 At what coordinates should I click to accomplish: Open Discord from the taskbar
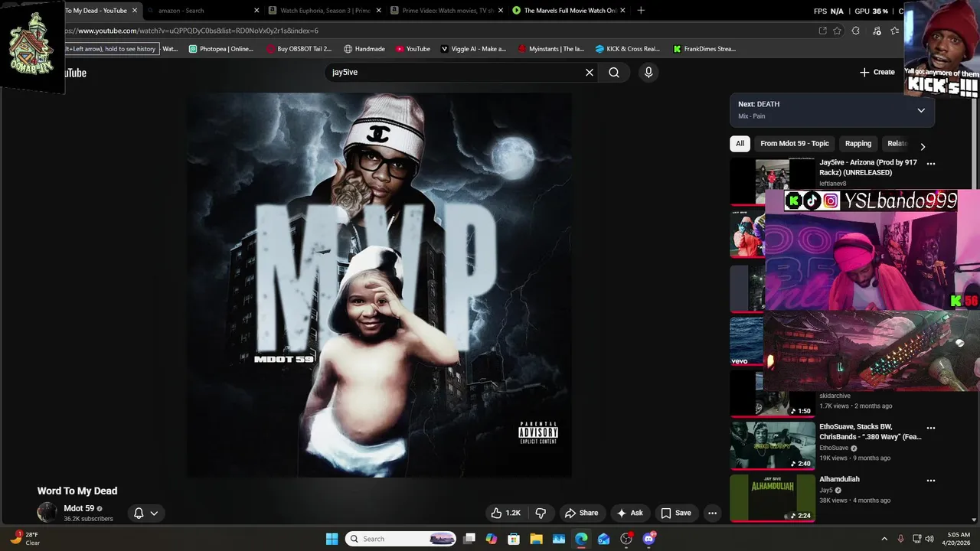[x=649, y=539]
